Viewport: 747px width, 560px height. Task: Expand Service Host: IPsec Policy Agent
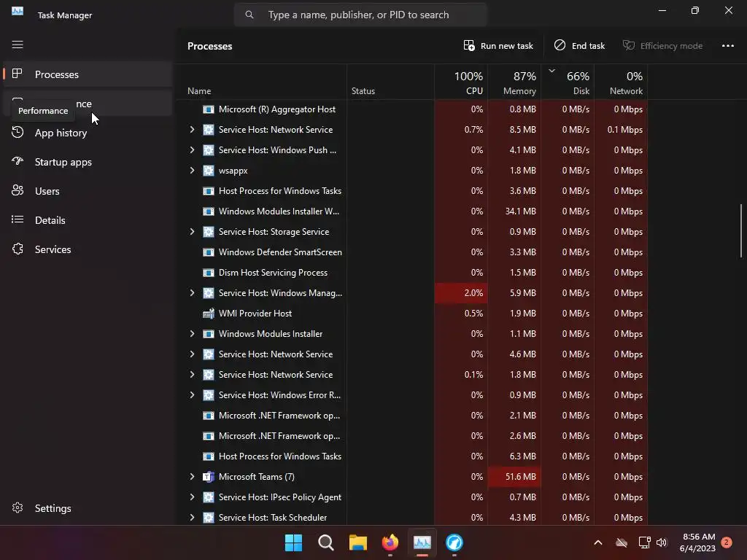(x=192, y=497)
